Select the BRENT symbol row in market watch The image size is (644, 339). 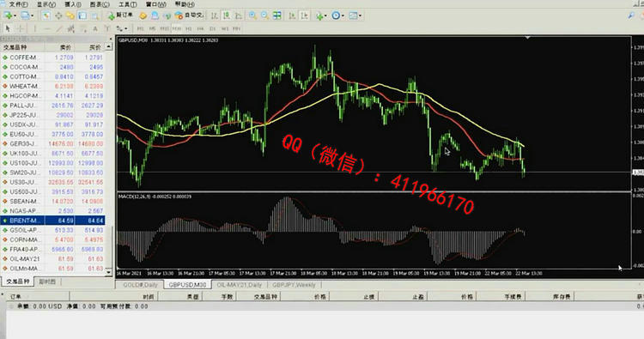click(52, 221)
